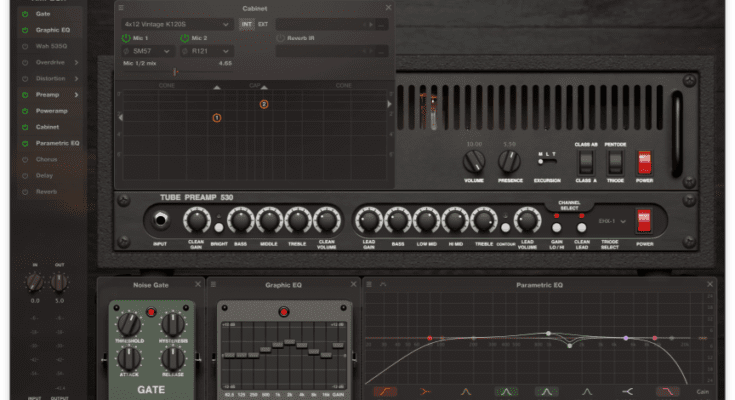This screenshot has height=400, width=735.
Task: Flip the Pentode / Triode switch
Action: click(x=615, y=160)
